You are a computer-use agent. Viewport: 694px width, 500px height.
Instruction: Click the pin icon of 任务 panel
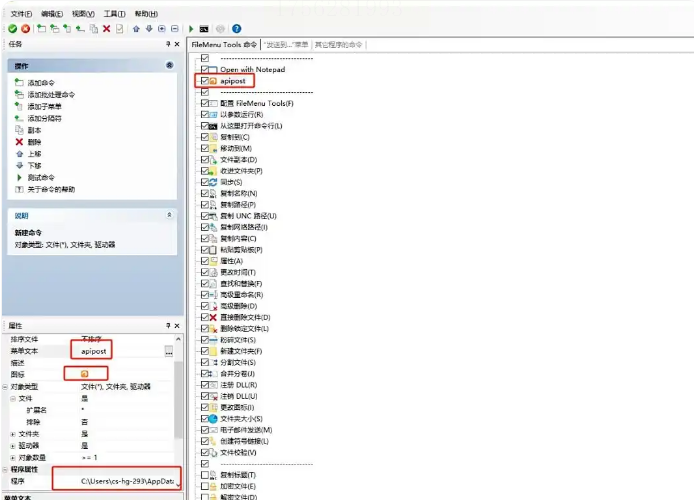point(168,44)
